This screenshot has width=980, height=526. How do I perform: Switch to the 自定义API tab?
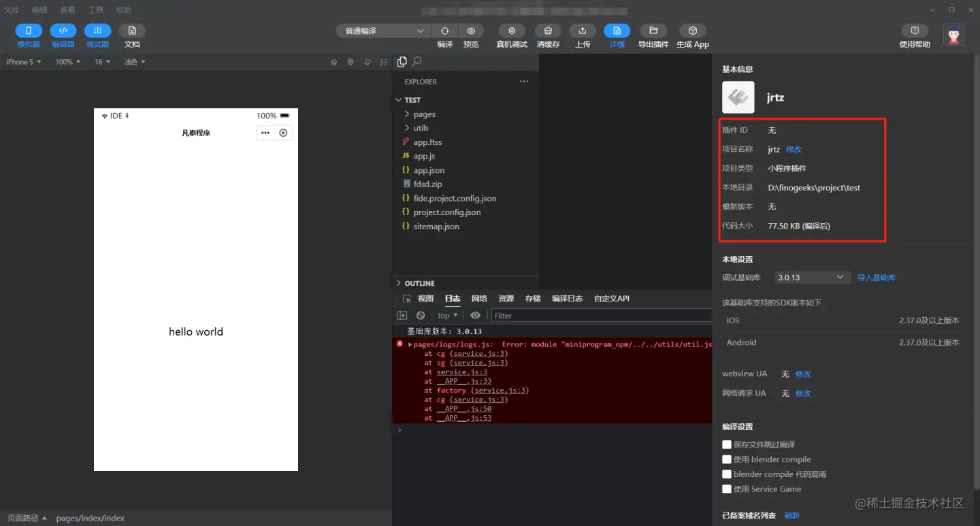pyautogui.click(x=612, y=299)
